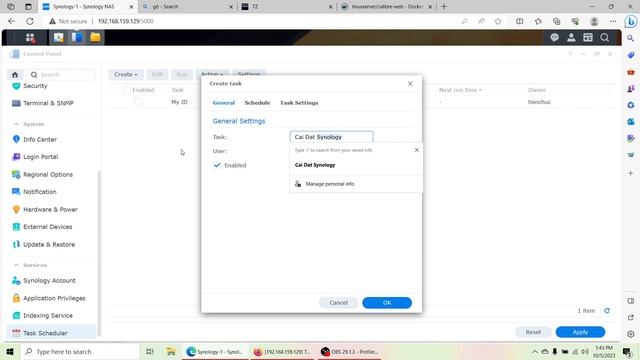
Task: Open OBS taskbar item
Action: [349, 351]
